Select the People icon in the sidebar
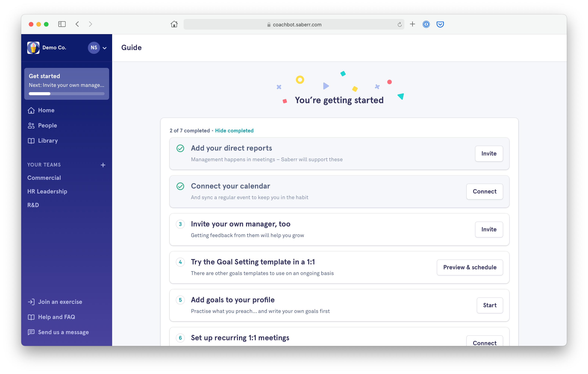Image resolution: width=588 pixels, height=374 pixels. point(31,125)
